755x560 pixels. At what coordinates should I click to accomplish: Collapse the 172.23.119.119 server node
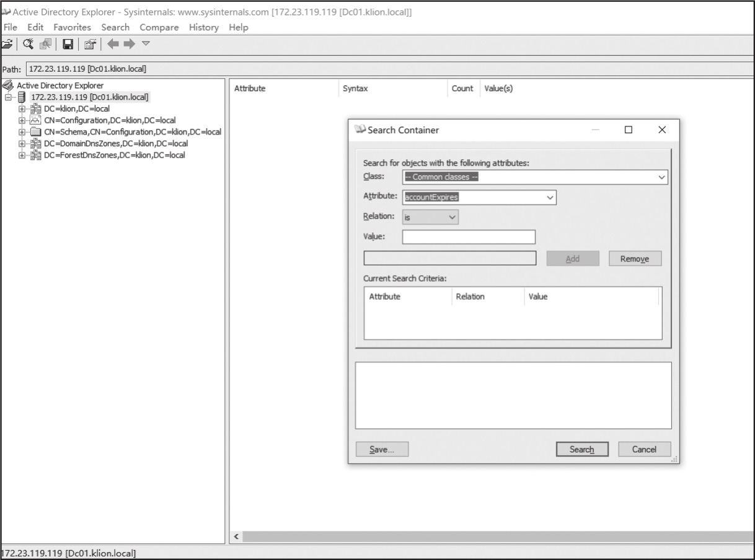[8, 97]
